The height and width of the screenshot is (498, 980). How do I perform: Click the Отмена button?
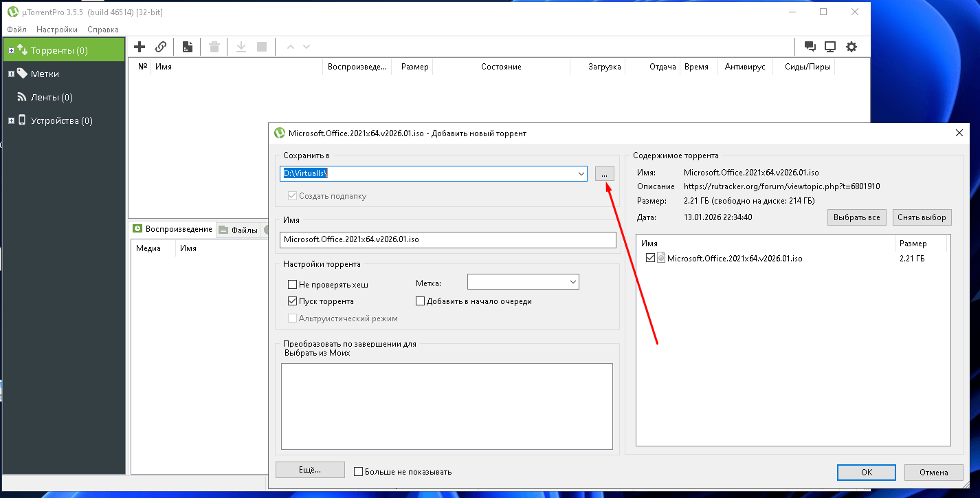(933, 472)
